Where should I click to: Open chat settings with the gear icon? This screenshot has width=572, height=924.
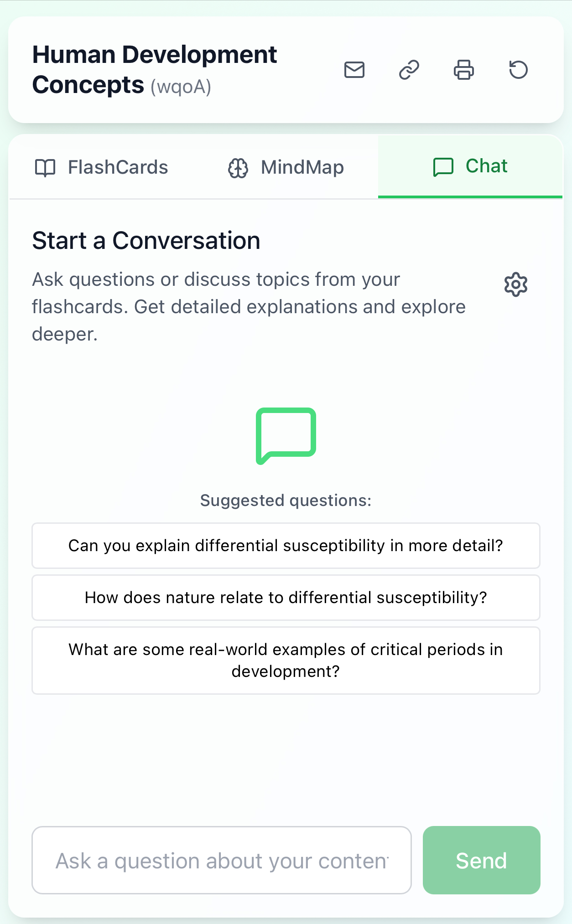[516, 285]
